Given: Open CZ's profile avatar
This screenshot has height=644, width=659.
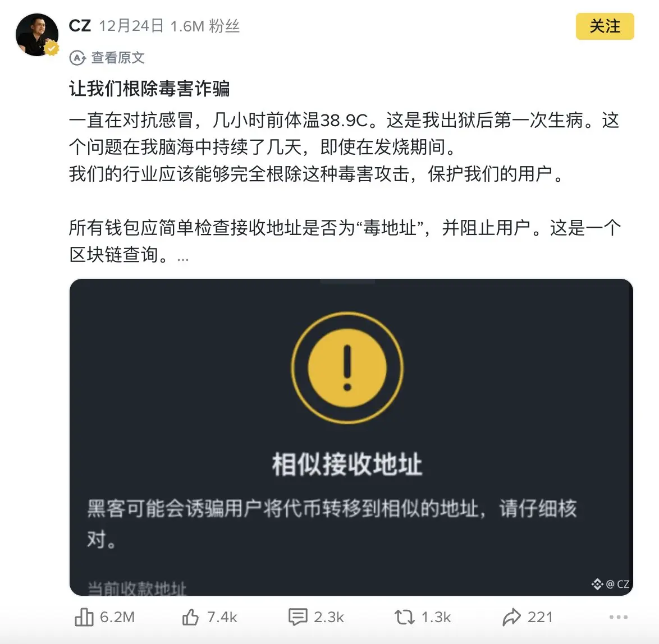Looking at the screenshot, I should pos(37,34).
